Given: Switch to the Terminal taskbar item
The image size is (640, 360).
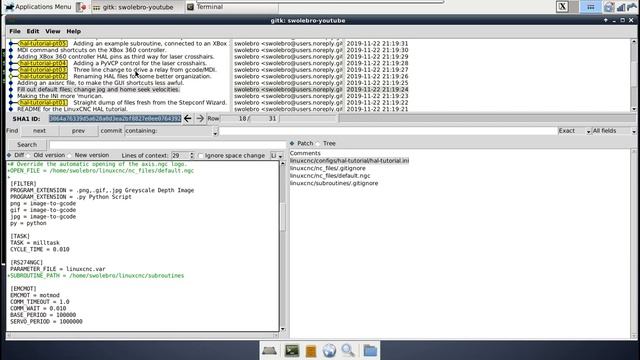Looking at the screenshot, I should pyautogui.click(x=231, y=7).
